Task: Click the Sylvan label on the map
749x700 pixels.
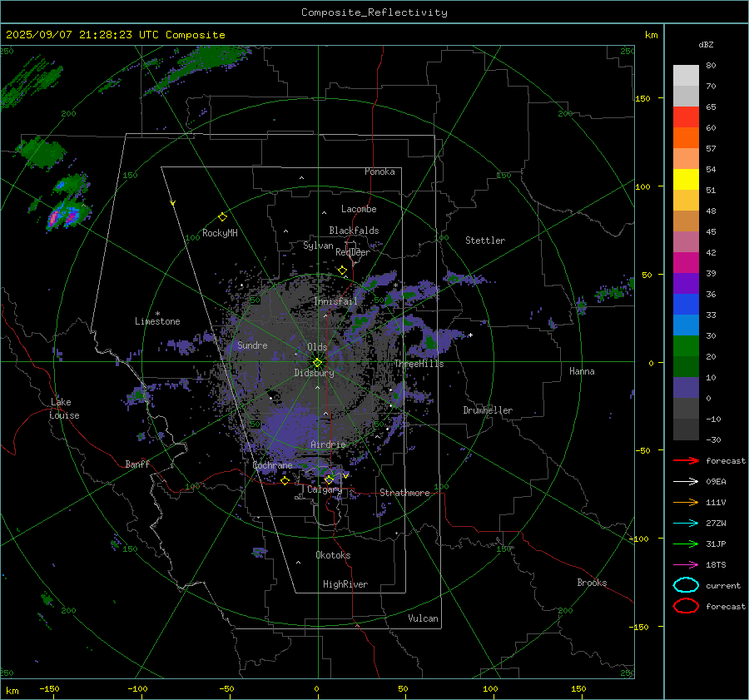Action: click(x=318, y=246)
